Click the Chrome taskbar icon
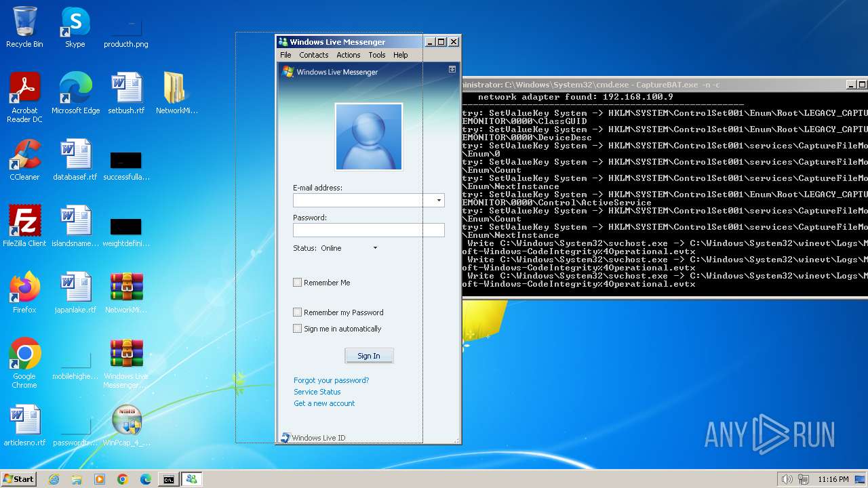Screen dimensions: 868x488 tap(123, 479)
